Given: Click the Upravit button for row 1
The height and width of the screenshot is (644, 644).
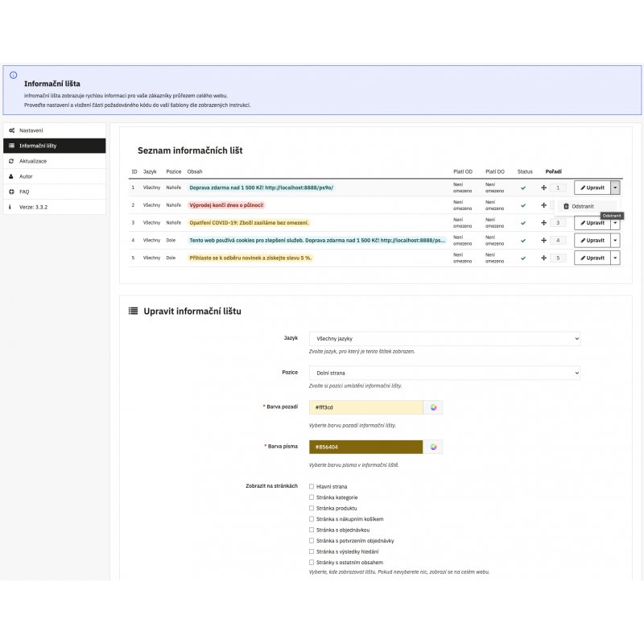Looking at the screenshot, I should [x=592, y=188].
